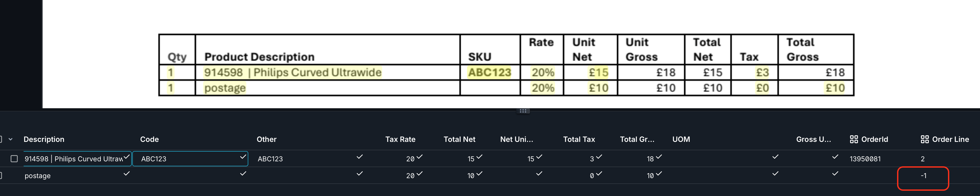Click the checkmark next to postage Total Gross 10

point(659,174)
